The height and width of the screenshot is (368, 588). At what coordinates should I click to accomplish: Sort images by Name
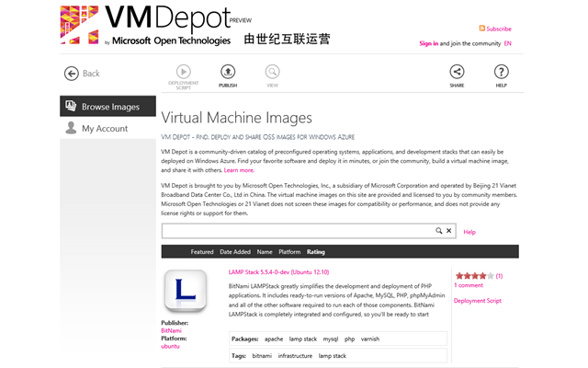(x=265, y=252)
